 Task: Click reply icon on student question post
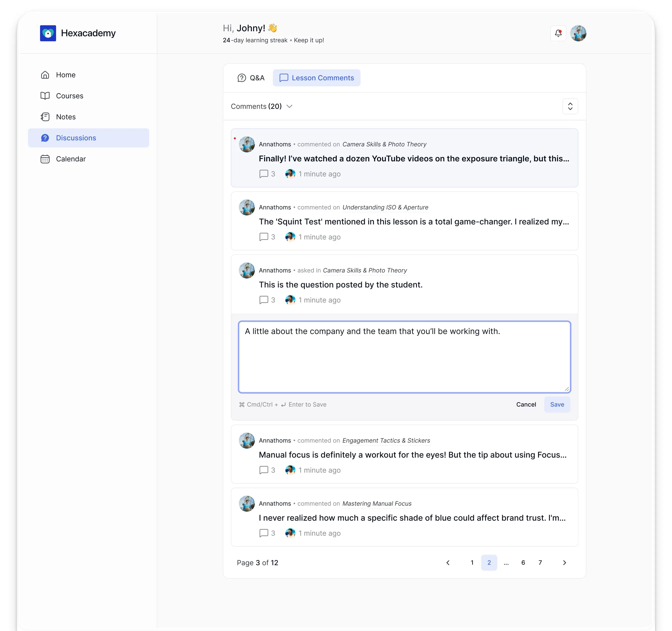coord(264,300)
